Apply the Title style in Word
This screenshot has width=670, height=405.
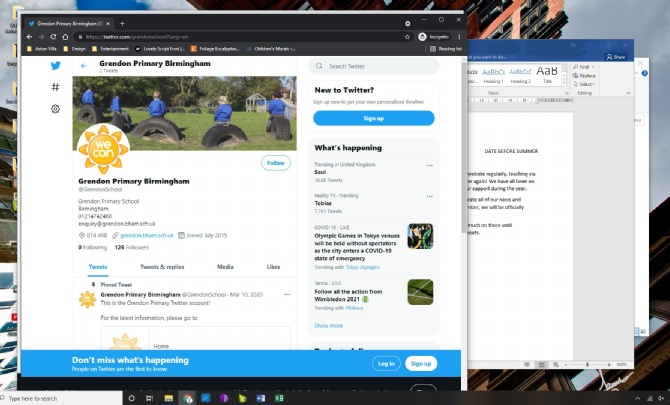click(547, 76)
